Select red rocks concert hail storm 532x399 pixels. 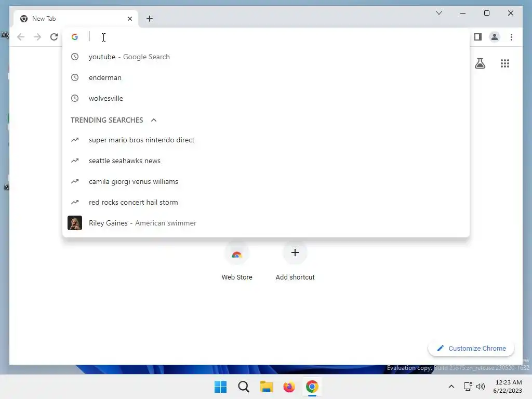266,202
